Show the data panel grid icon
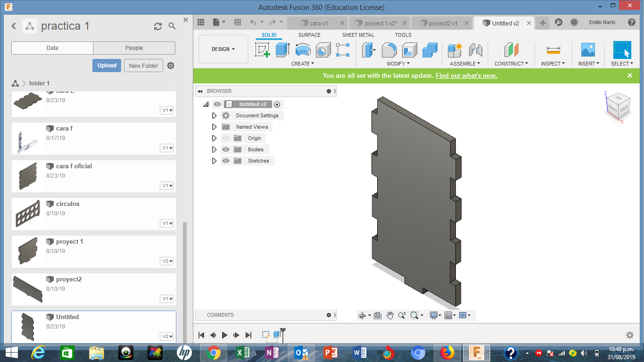Viewport: 644px width, 362px height. [x=201, y=22]
